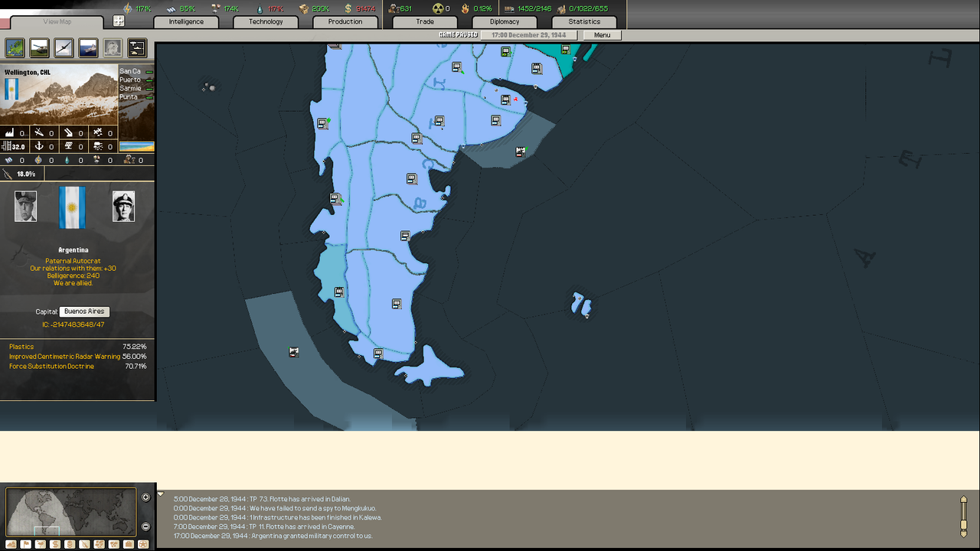The image size is (980, 551).
Task: Click the Buenos Aires capital button
Action: pyautogui.click(x=84, y=311)
